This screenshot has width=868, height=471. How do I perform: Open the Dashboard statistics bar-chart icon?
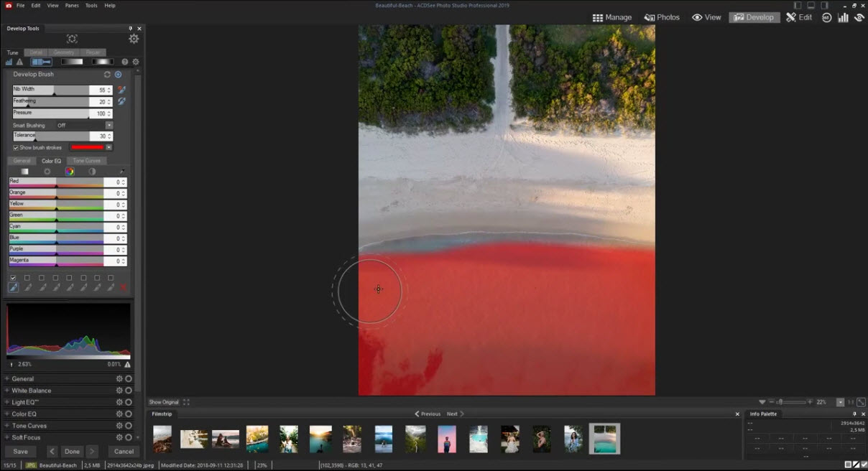(x=844, y=17)
